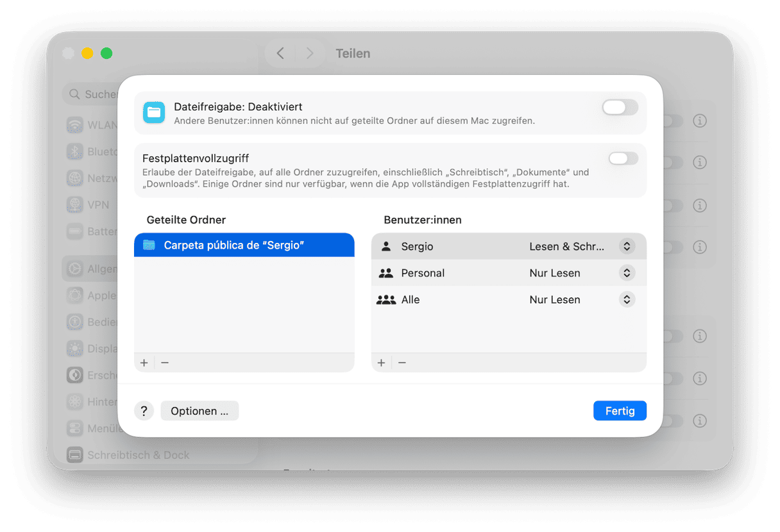Click Alle three-person group icon
Image resolution: width=780 pixels, height=532 pixels.
click(x=386, y=299)
